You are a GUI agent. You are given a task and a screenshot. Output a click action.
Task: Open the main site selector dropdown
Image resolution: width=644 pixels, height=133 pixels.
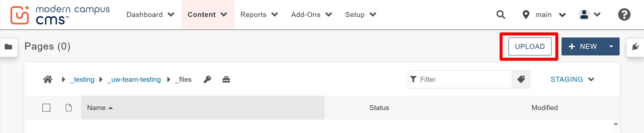click(544, 15)
